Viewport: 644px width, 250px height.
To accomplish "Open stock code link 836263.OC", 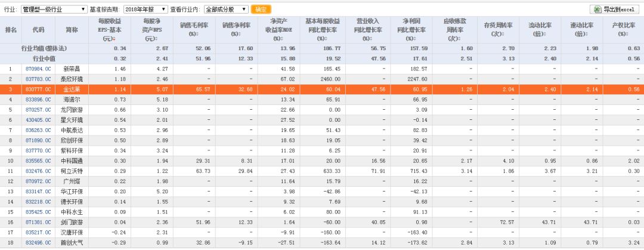I will coord(38,130).
